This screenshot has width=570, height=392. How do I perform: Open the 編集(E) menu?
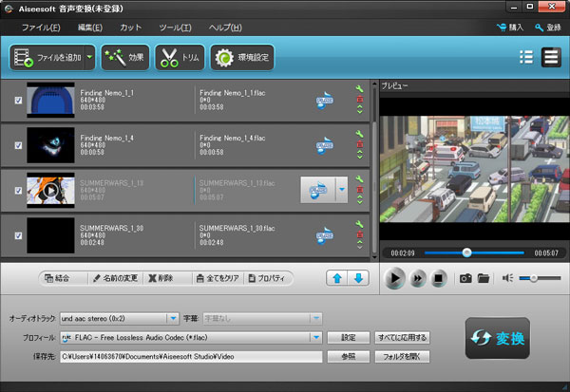pos(90,28)
